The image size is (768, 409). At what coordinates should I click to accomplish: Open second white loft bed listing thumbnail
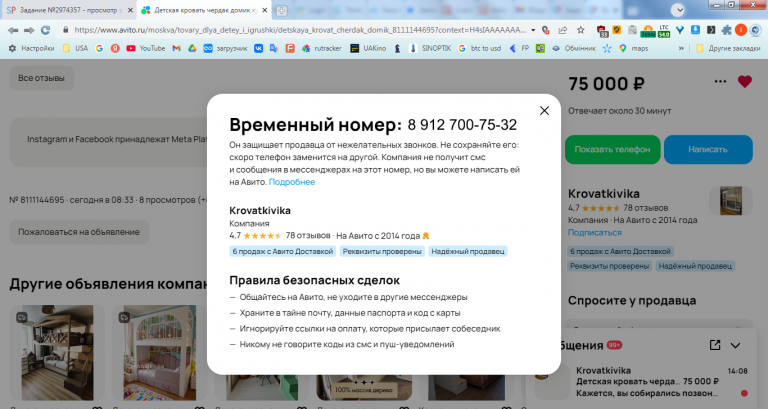coord(159,353)
